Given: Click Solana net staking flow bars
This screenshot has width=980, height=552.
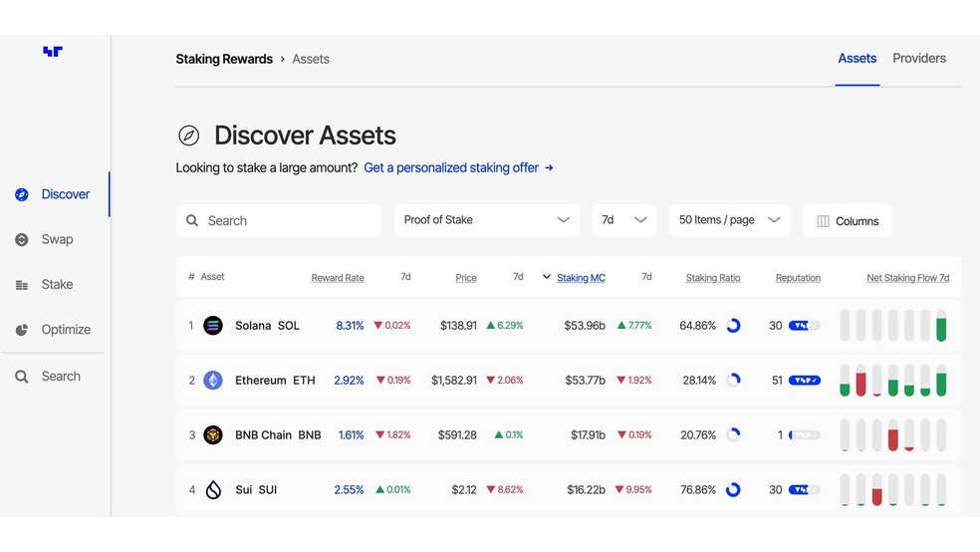Looking at the screenshot, I should 893,326.
